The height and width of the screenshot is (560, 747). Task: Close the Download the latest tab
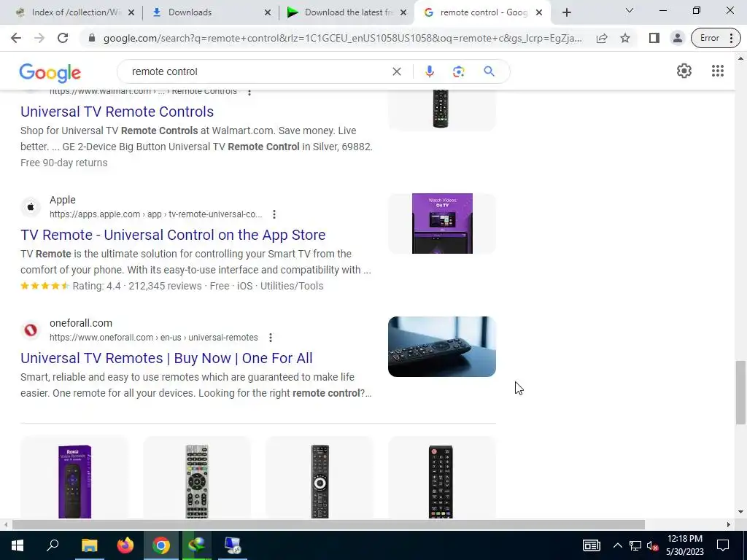click(403, 12)
